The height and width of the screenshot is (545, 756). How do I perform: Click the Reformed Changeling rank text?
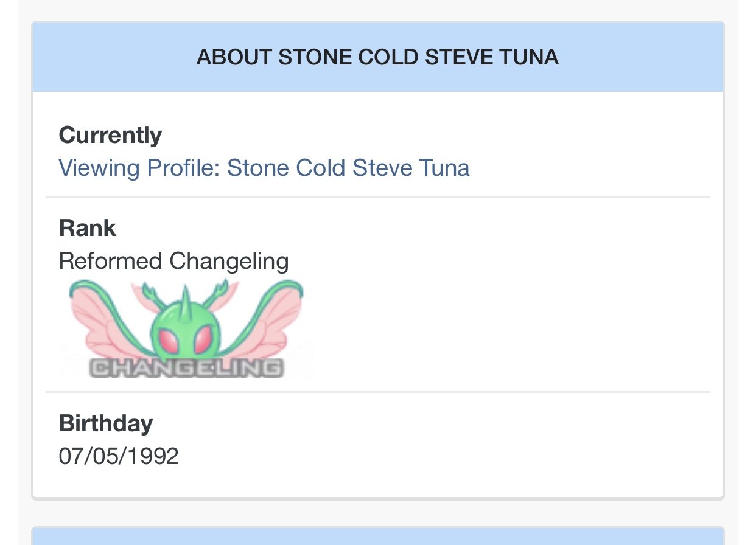click(173, 261)
